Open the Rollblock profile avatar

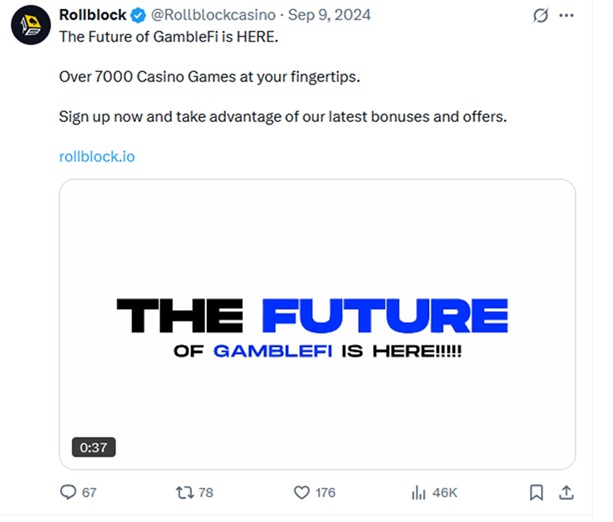point(30,25)
